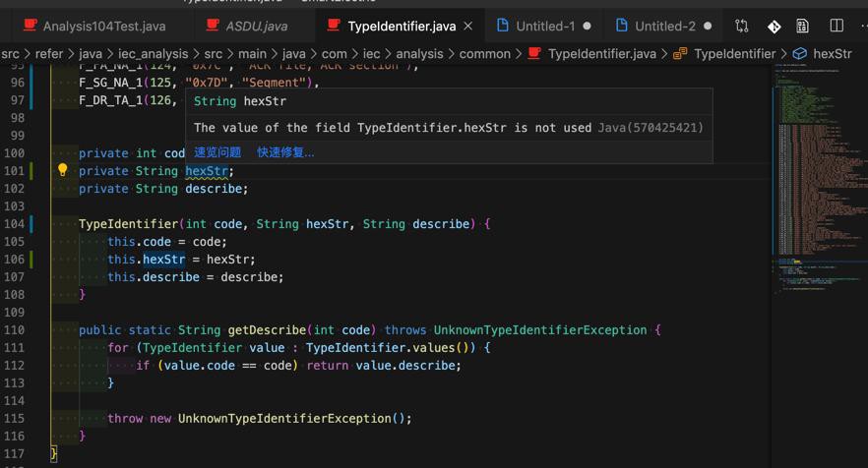Select the com breadcrumb segment
868x468 pixels.
coord(335,54)
